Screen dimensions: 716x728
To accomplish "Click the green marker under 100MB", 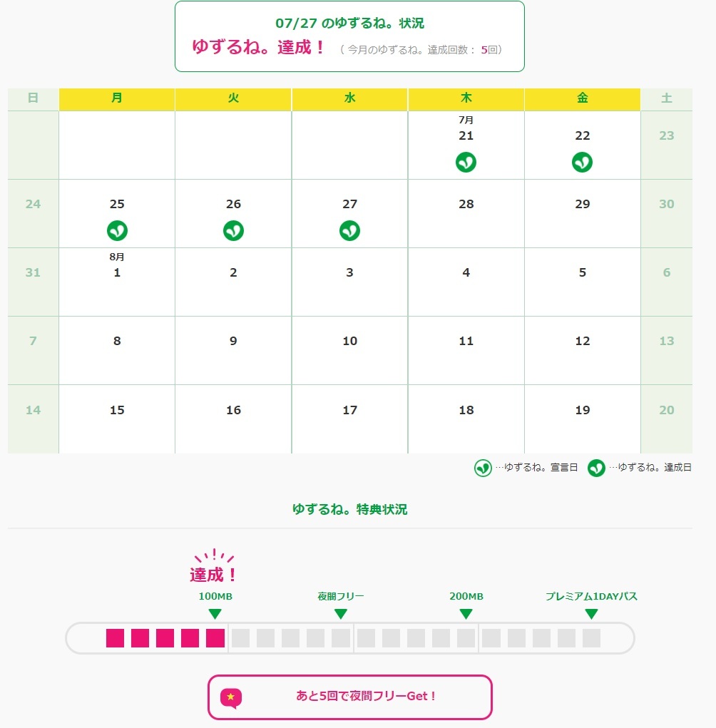I will tap(215, 614).
